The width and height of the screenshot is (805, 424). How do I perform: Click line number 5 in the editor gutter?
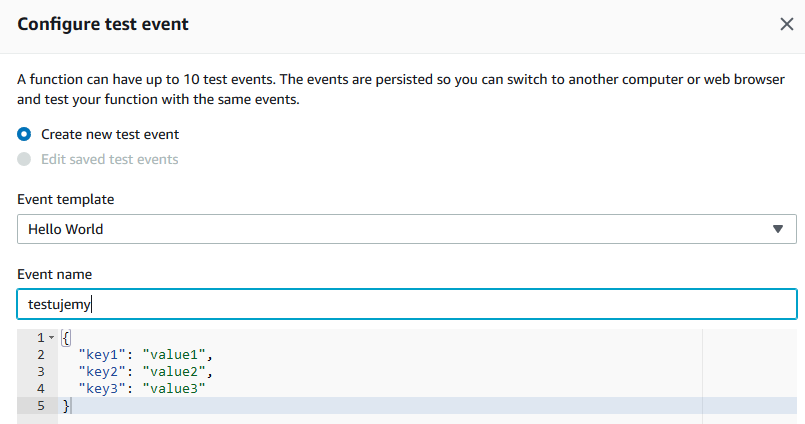click(x=41, y=406)
